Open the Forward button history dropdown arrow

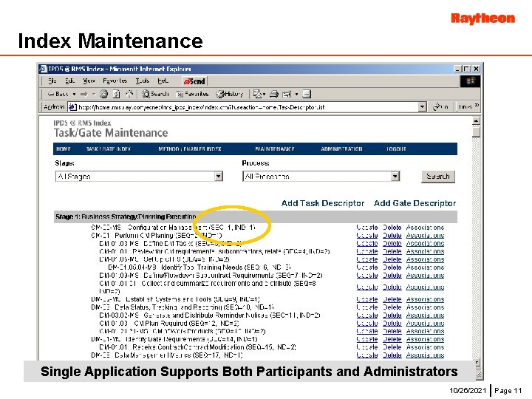coord(94,94)
